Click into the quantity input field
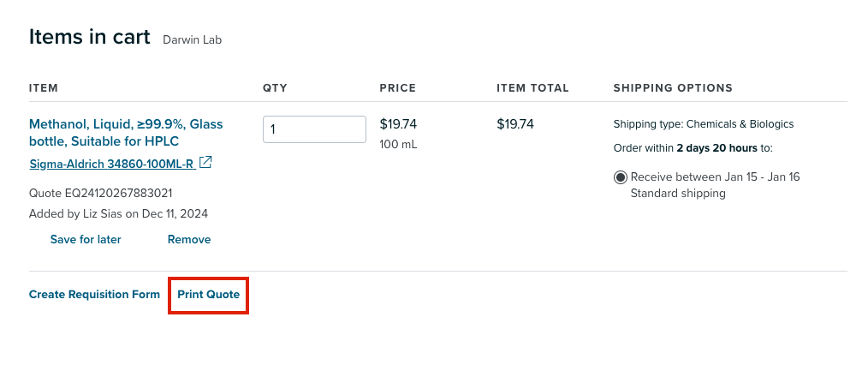868x365 pixels. (314, 129)
